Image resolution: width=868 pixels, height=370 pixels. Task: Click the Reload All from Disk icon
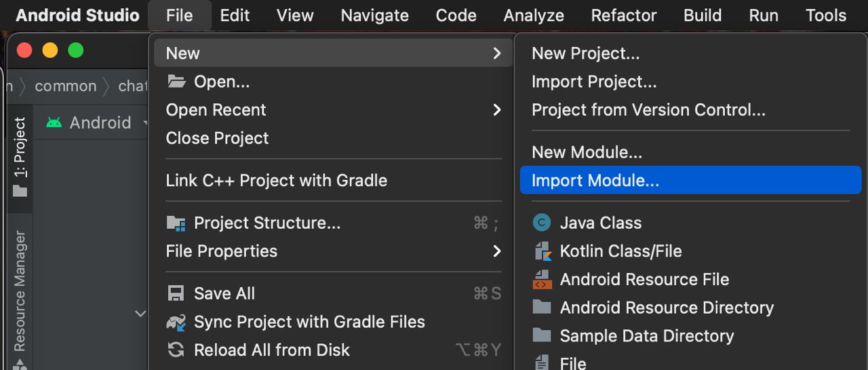pos(176,350)
